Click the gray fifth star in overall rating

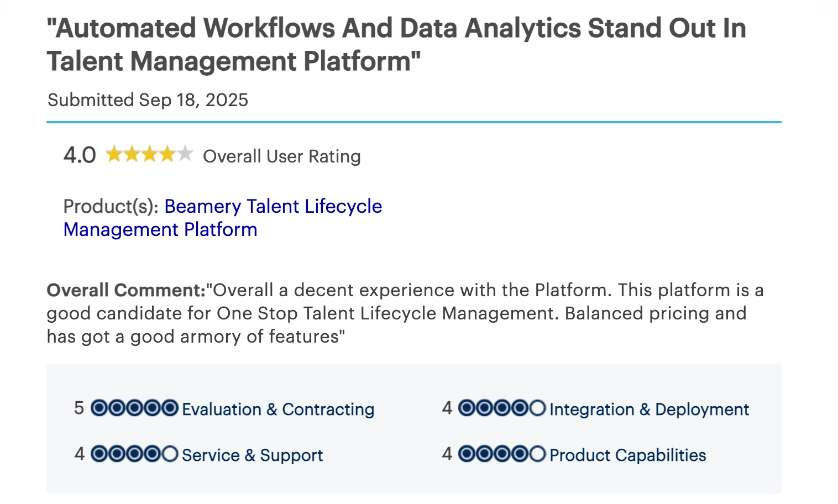(185, 154)
